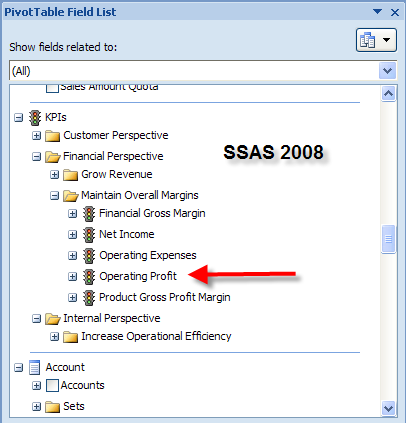Click the field list scroll up arrow
Viewport: 406px width, 423px height.
[x=388, y=94]
